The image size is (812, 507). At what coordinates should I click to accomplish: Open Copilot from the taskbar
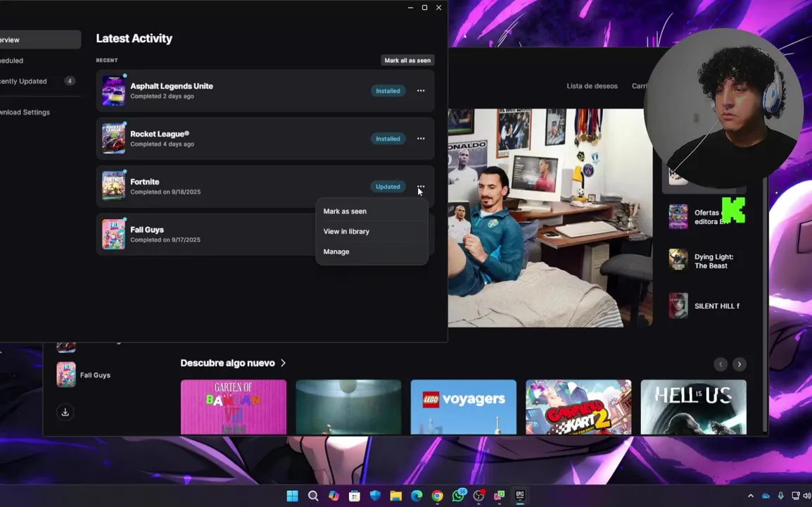point(334,496)
